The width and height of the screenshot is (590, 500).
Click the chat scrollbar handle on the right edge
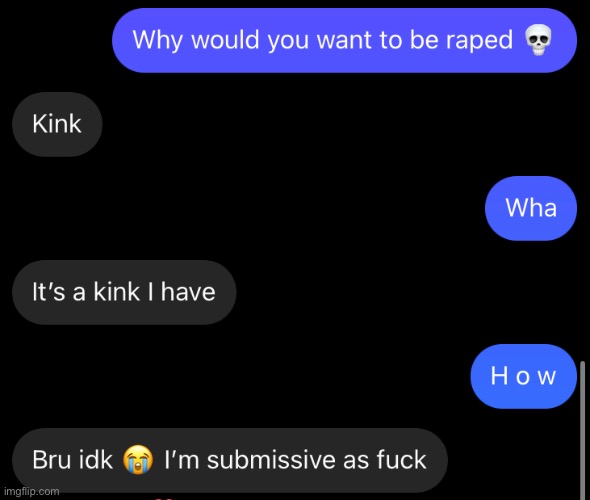pos(582,430)
